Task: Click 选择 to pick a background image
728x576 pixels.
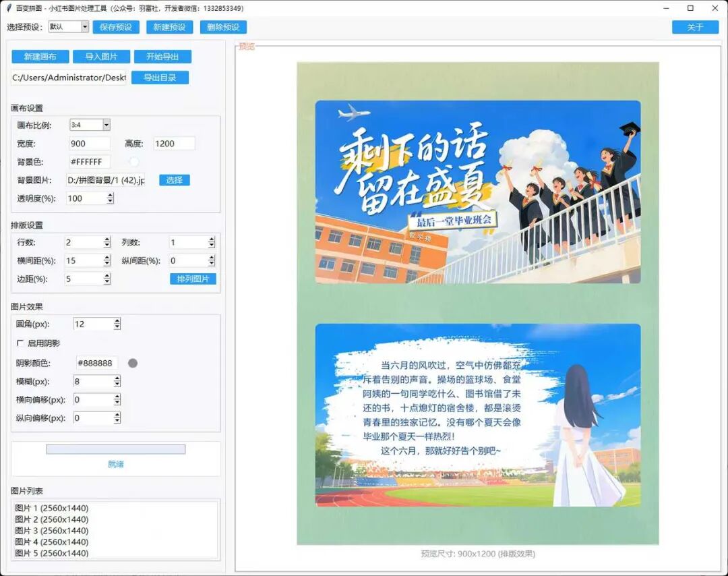Action: click(174, 180)
